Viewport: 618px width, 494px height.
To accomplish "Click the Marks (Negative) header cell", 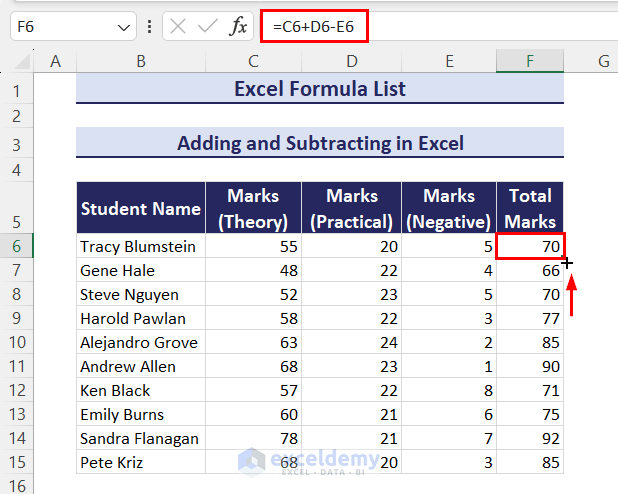I will [449, 208].
